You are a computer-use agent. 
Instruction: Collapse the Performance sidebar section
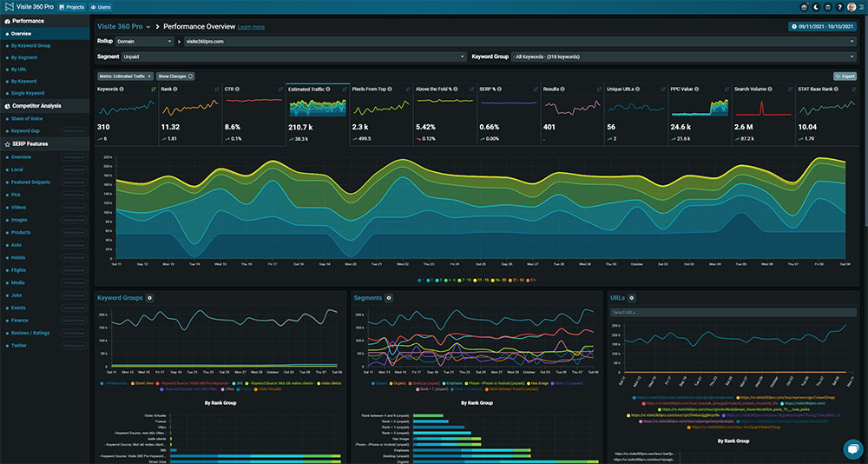(45, 21)
